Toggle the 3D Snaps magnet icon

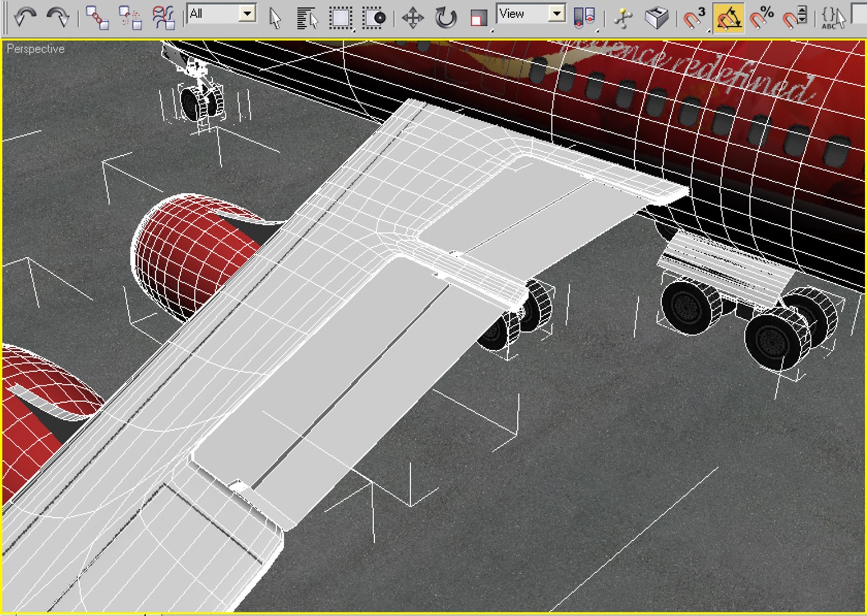coord(695,18)
